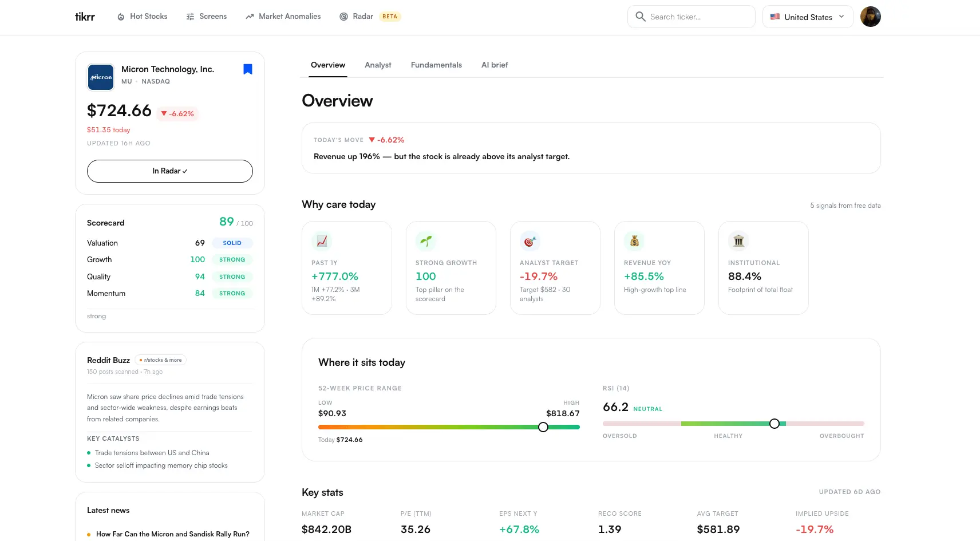The image size is (980, 541).
Task: Open Market Anomalies page
Action: (x=283, y=17)
